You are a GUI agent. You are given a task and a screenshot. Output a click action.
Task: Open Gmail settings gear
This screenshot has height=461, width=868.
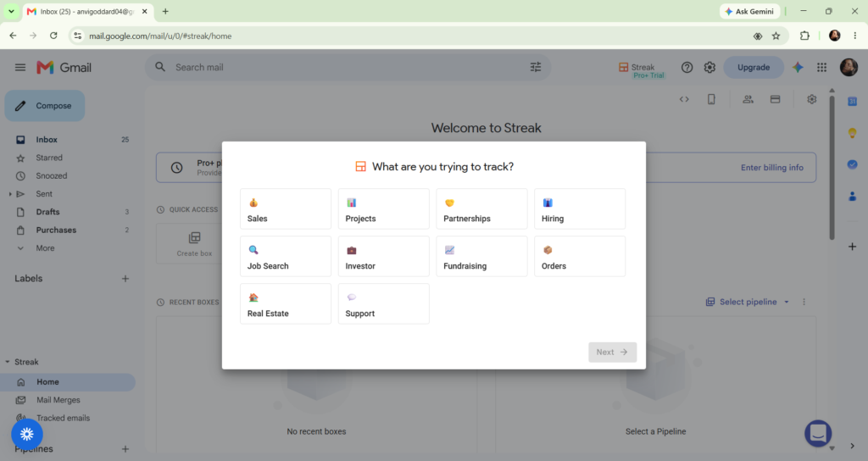click(709, 68)
